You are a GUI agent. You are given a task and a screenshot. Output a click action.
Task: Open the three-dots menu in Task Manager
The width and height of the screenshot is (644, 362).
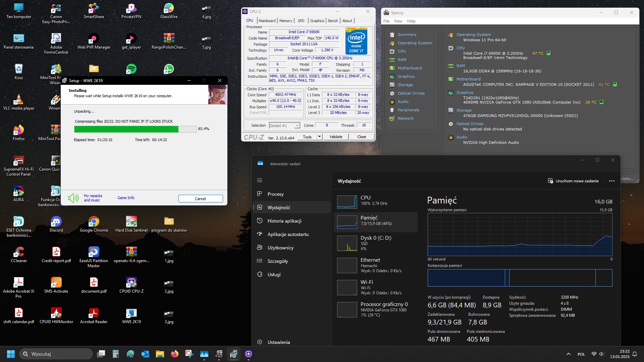click(x=612, y=181)
